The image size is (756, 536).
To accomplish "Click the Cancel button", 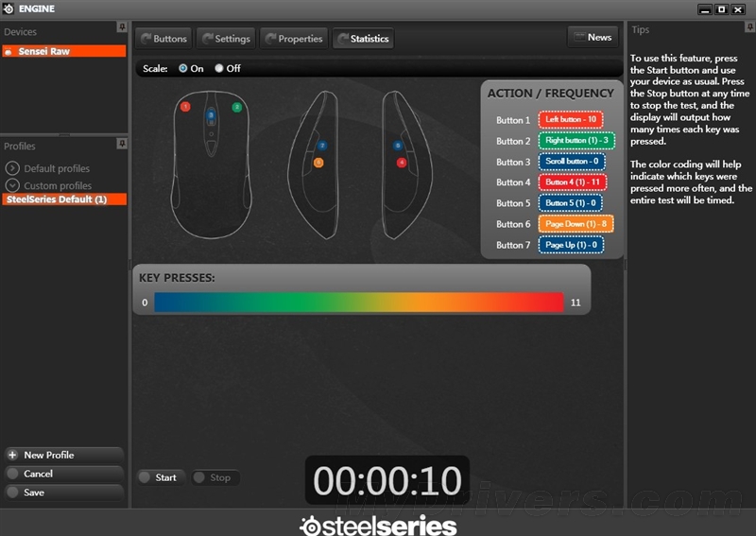I will (64, 474).
